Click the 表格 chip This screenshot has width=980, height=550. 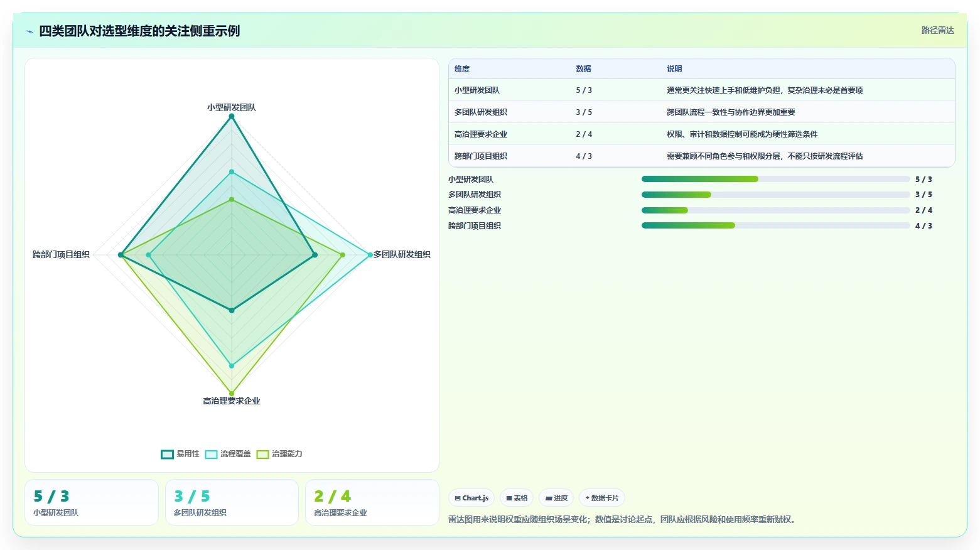517,498
